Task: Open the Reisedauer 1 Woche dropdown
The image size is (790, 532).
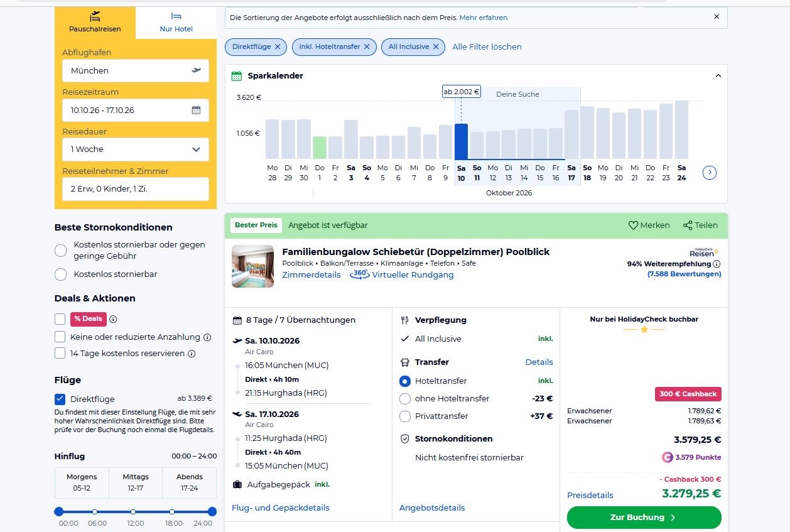Action: click(x=136, y=149)
